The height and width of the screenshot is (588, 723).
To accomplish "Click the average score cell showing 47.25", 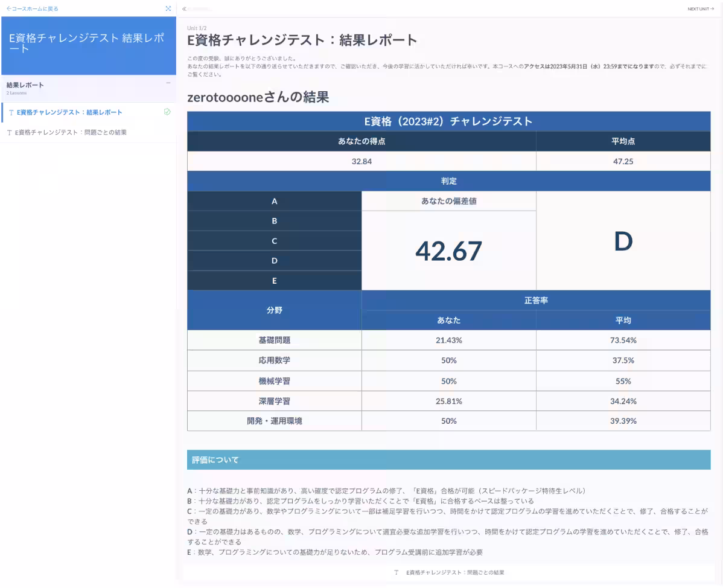I will (x=623, y=161).
